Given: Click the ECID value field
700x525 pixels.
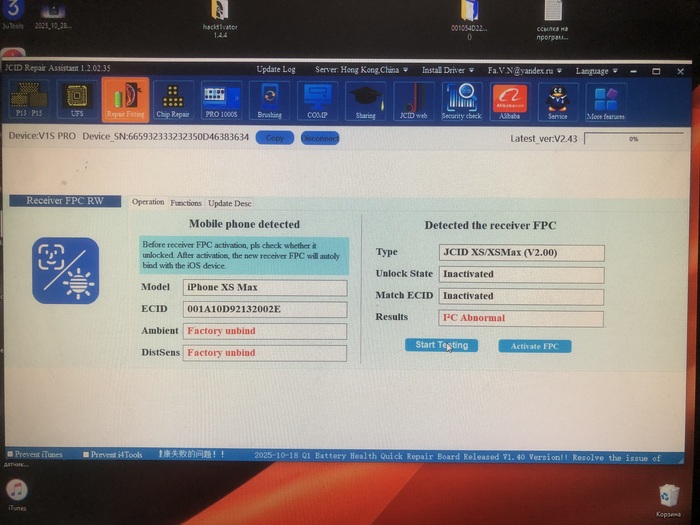Looking at the screenshot, I should 264,309.
